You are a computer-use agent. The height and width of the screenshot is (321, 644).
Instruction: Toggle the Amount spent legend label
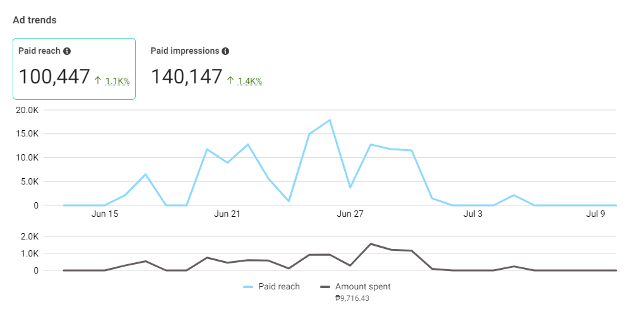pos(363,287)
